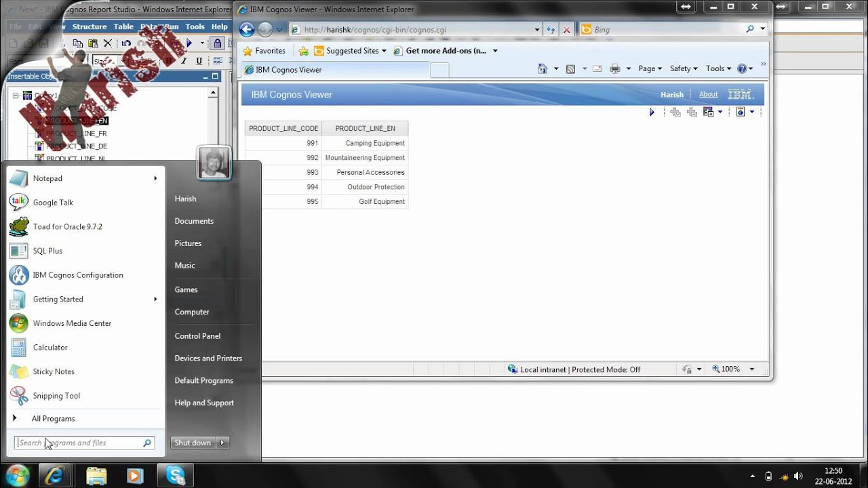This screenshot has width=868, height=488.
Task: Click the Run Report play icon in Report Studio
Action: coord(189,43)
